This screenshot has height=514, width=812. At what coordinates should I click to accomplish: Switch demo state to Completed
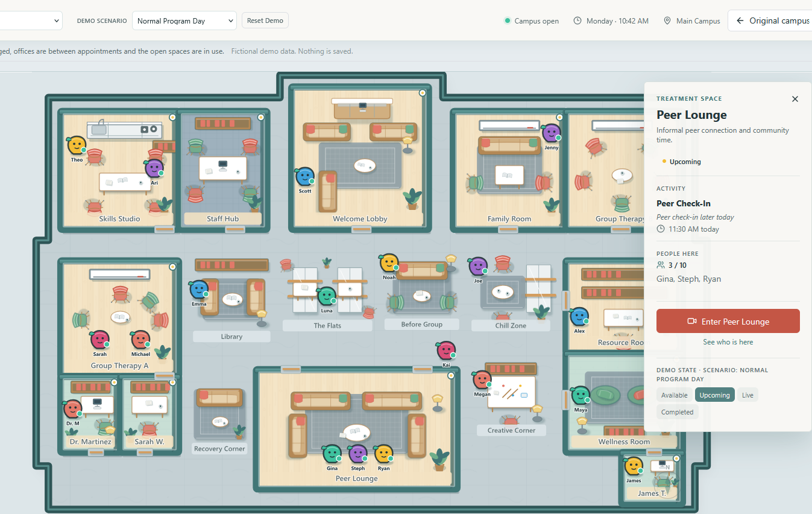[678, 412]
